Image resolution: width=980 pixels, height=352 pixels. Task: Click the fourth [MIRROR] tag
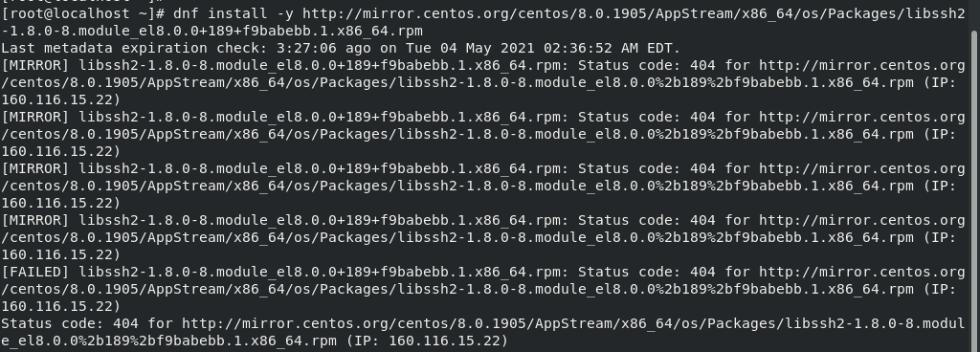[35, 221]
